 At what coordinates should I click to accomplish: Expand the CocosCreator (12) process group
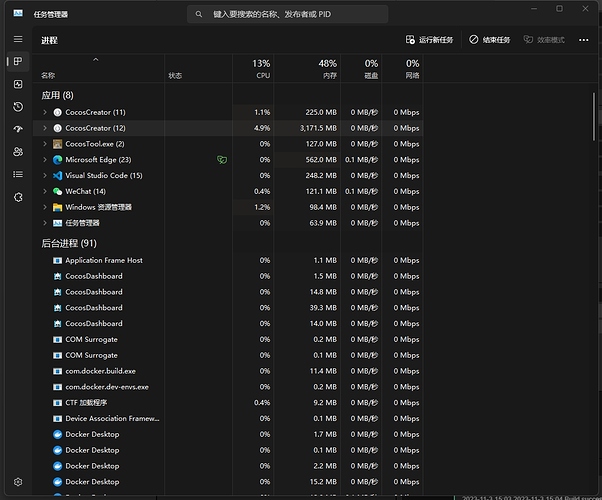click(45, 128)
